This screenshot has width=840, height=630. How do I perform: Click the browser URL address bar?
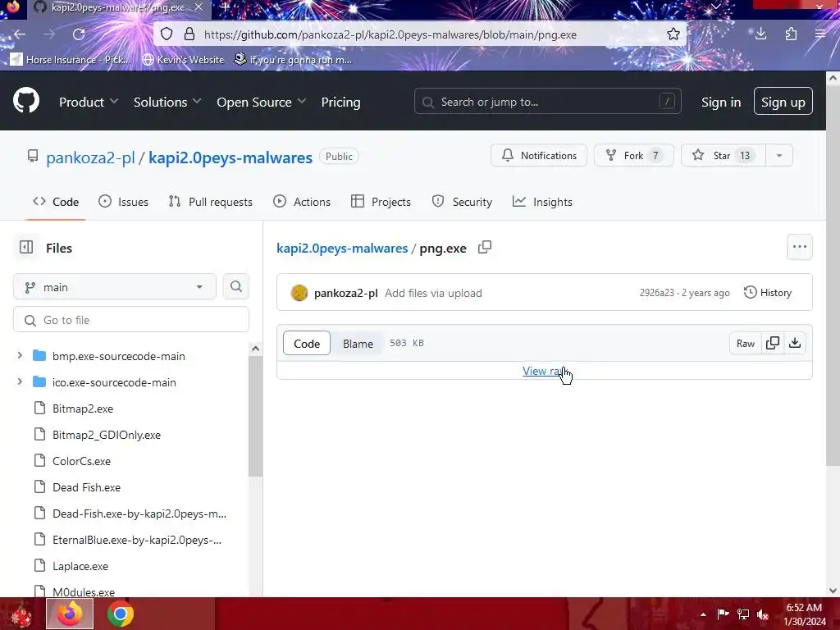click(418, 34)
